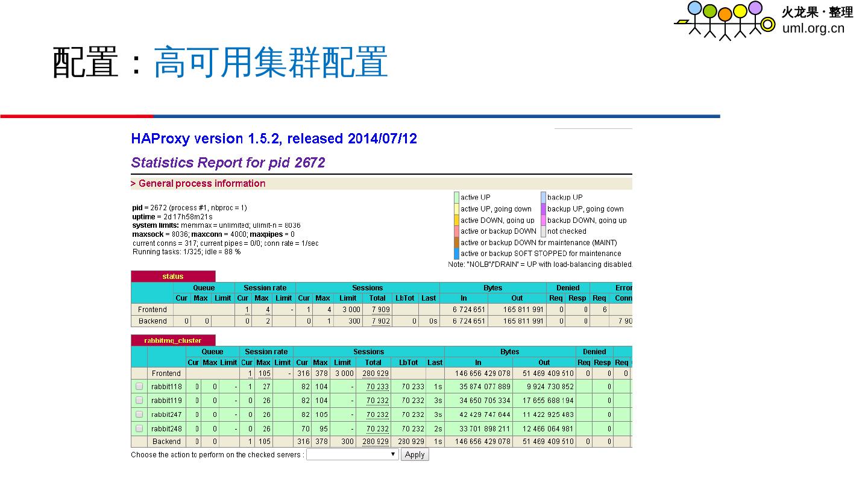
Task: Click the system limits line
Action: point(216,225)
